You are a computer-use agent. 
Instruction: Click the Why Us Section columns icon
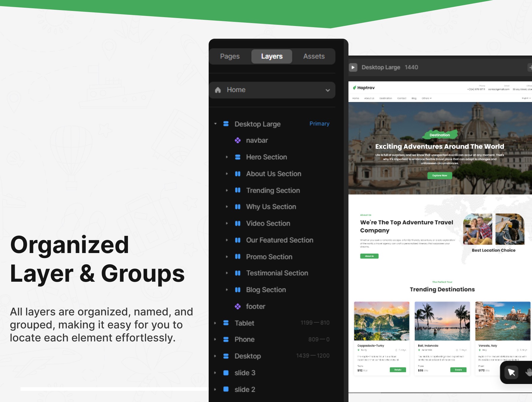click(238, 207)
